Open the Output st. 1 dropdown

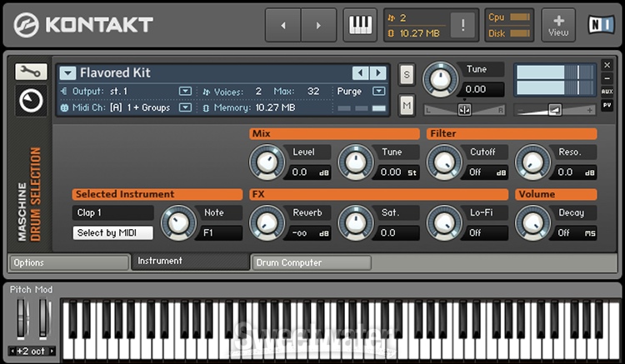tap(185, 91)
